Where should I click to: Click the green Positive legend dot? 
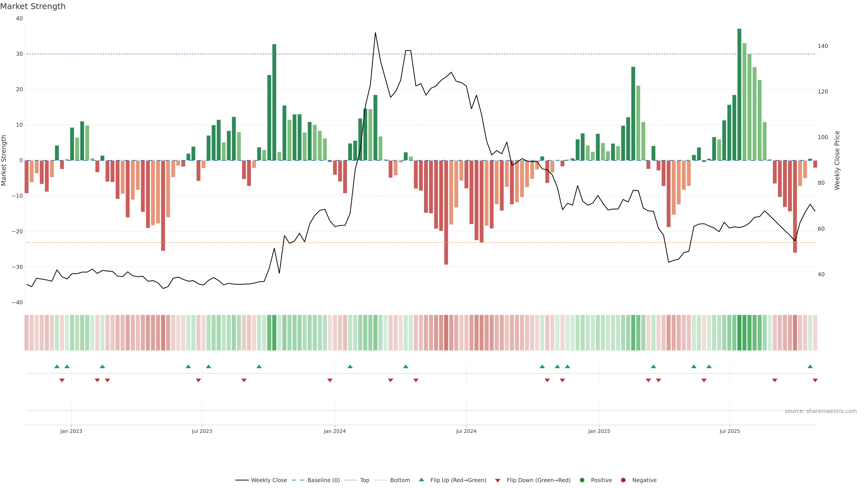(x=582, y=480)
